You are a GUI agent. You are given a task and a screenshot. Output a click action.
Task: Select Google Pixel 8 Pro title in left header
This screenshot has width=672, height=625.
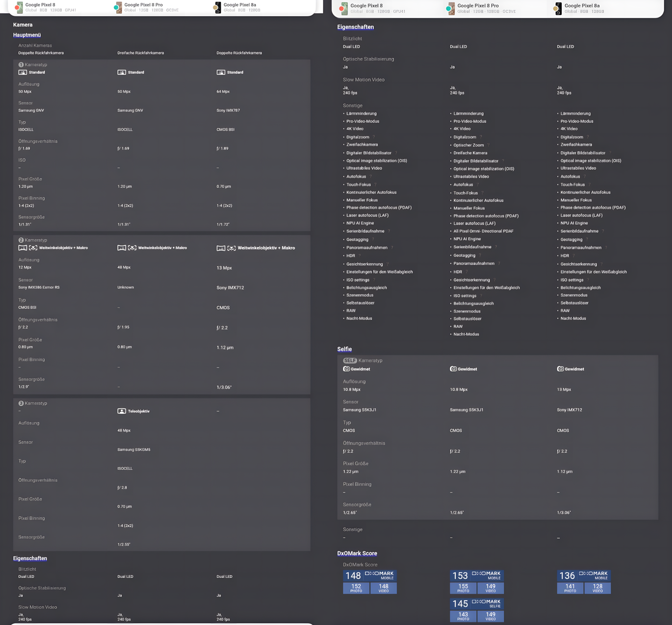[143, 5]
